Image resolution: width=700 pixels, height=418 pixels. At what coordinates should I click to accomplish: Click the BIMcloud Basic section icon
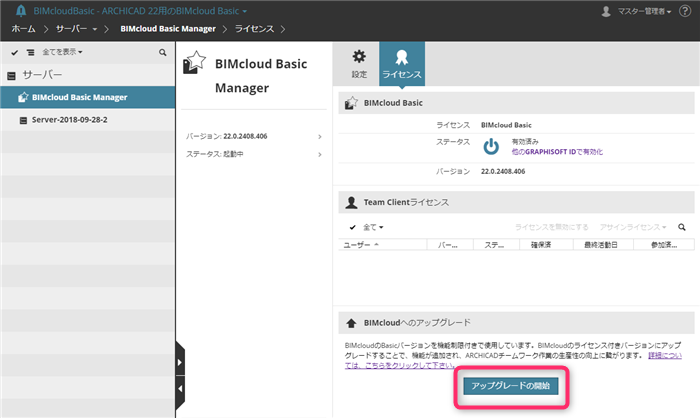tap(351, 103)
